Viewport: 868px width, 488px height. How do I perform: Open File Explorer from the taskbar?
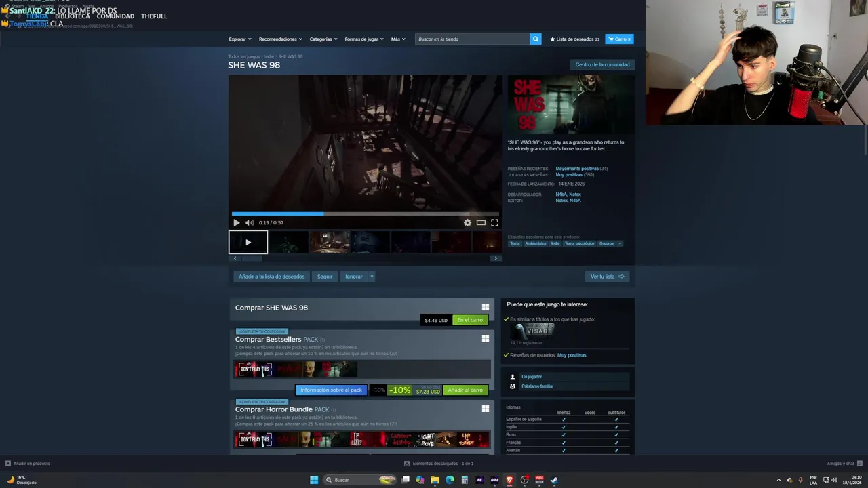[435, 480]
